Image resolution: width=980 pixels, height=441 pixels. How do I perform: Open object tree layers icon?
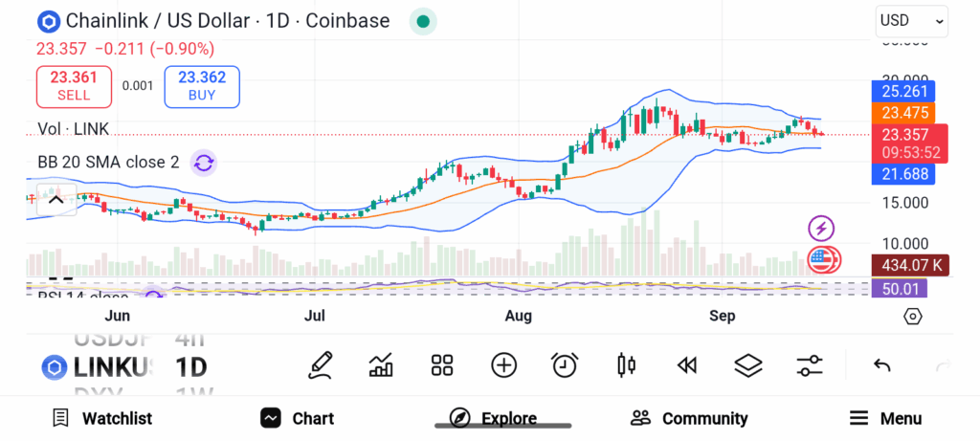[748, 365]
